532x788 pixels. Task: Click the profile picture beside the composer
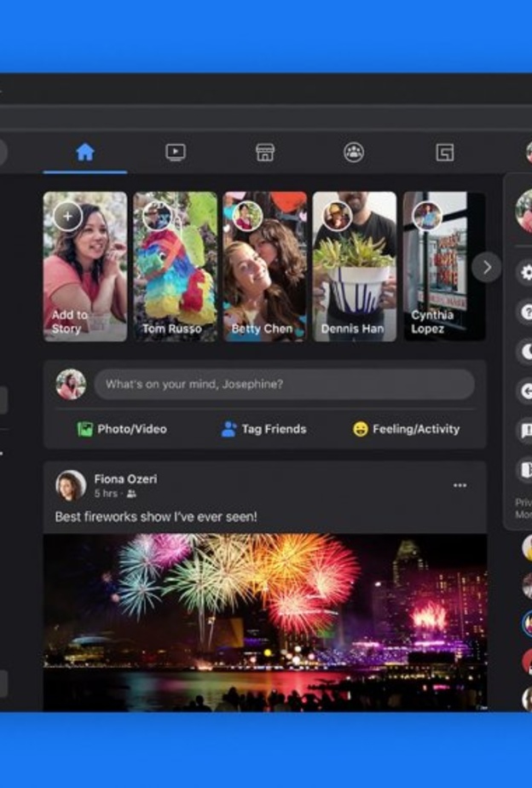click(x=71, y=385)
